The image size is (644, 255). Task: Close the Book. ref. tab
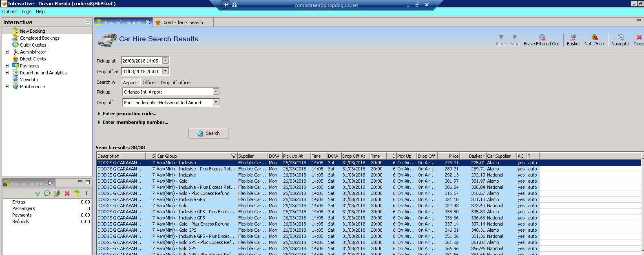[x=148, y=22]
